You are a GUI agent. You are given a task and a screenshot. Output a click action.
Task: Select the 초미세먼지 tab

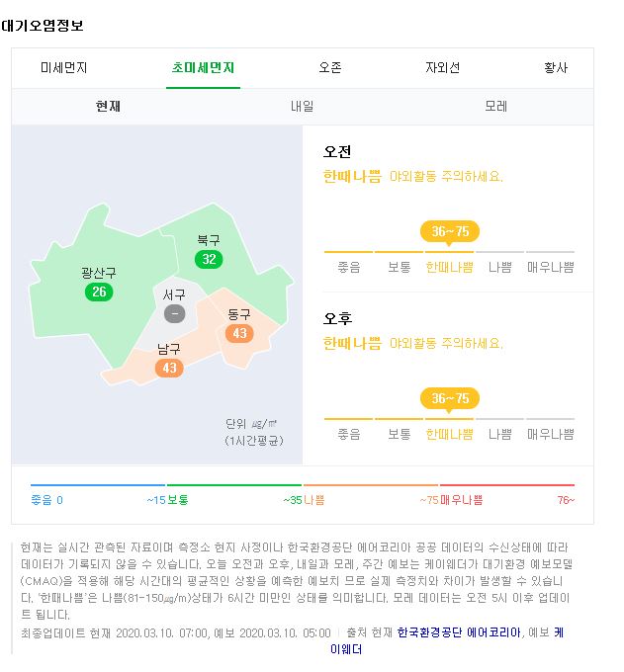click(x=203, y=68)
